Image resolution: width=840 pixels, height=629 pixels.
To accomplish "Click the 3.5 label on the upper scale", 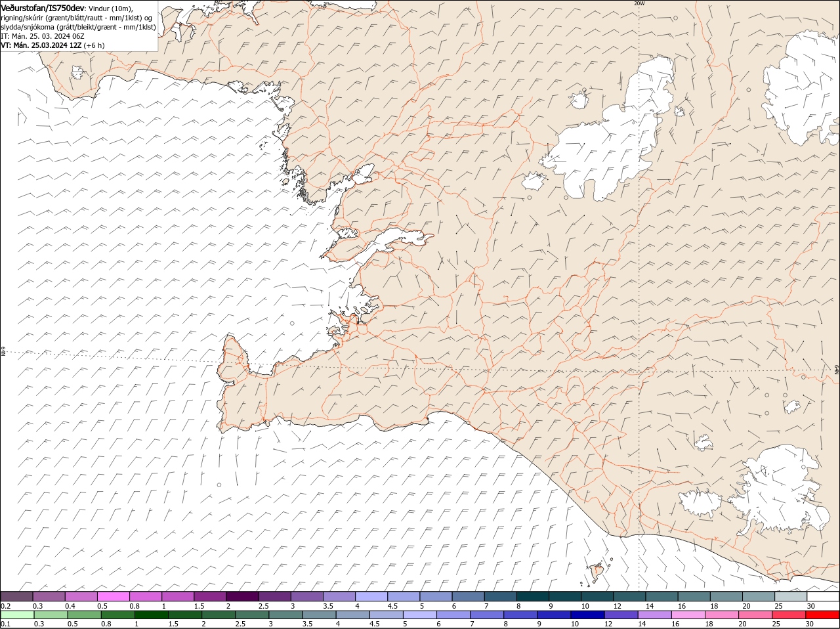I will (328, 605).
